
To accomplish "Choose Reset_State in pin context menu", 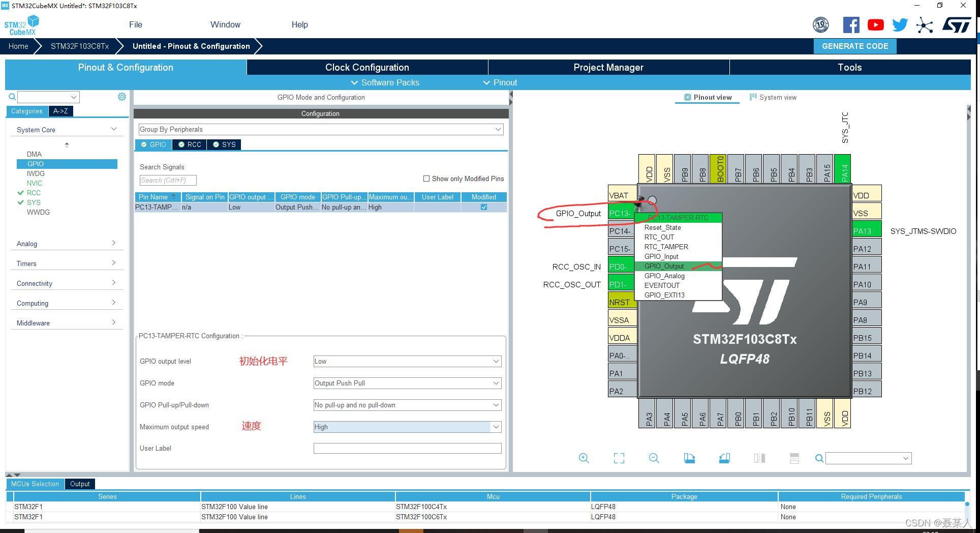I will (x=662, y=227).
